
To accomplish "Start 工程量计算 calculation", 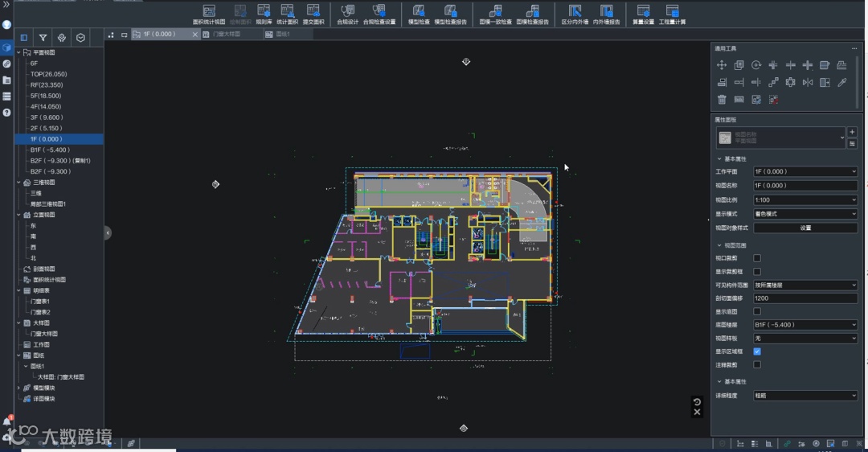I will (672, 15).
